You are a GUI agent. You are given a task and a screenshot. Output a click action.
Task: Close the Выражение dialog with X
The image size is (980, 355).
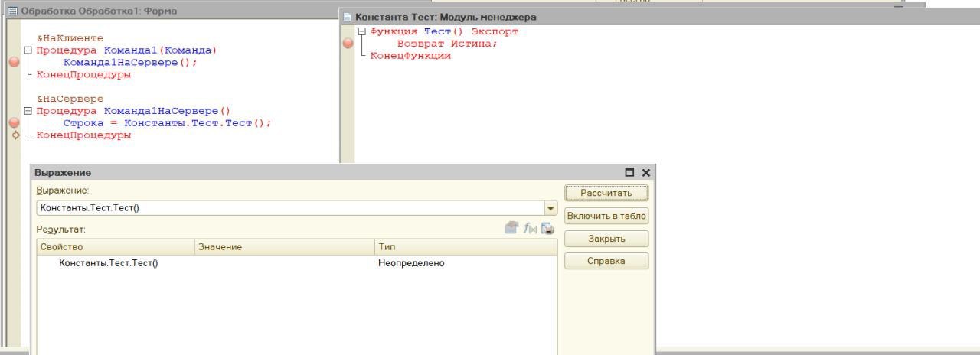point(645,173)
